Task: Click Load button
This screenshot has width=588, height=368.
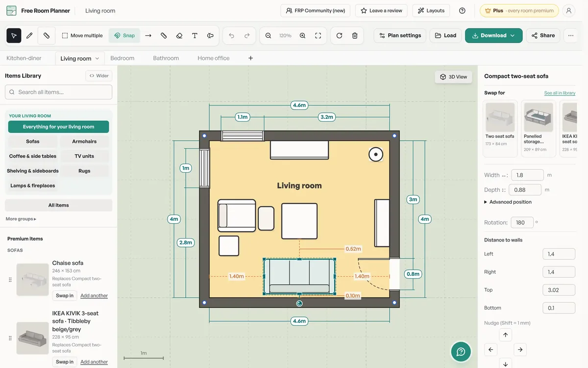Action: (x=445, y=35)
